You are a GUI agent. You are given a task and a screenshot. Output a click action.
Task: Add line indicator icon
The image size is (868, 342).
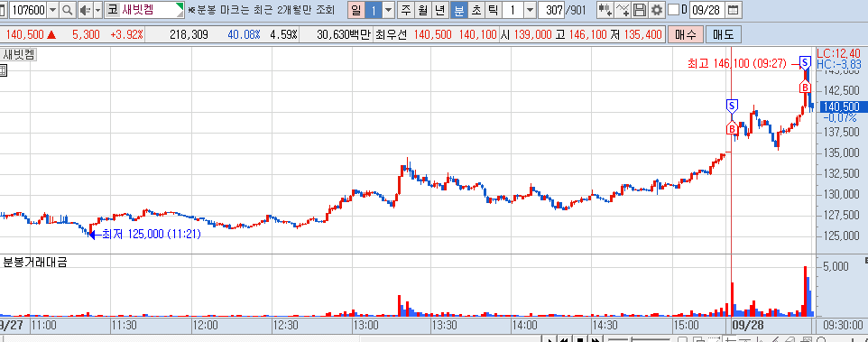(623, 10)
